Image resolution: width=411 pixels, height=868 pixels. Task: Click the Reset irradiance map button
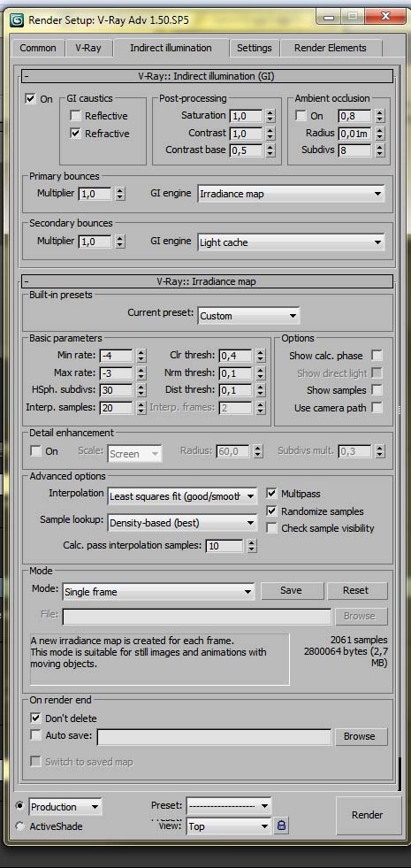pos(357,590)
